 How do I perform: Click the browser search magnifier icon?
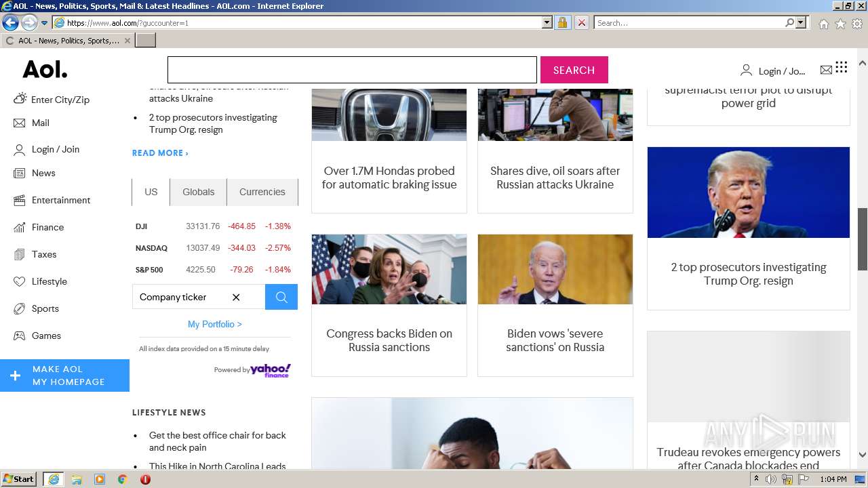point(789,22)
